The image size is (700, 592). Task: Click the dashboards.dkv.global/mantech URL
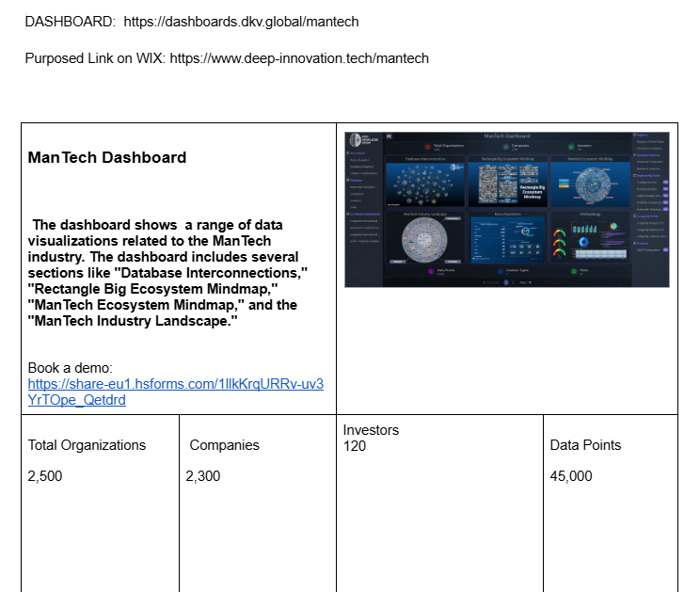tap(241, 21)
